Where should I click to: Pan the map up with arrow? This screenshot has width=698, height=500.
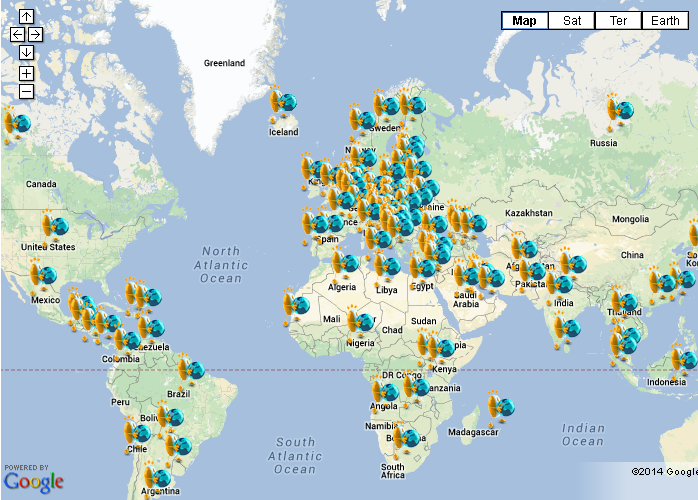[26, 16]
